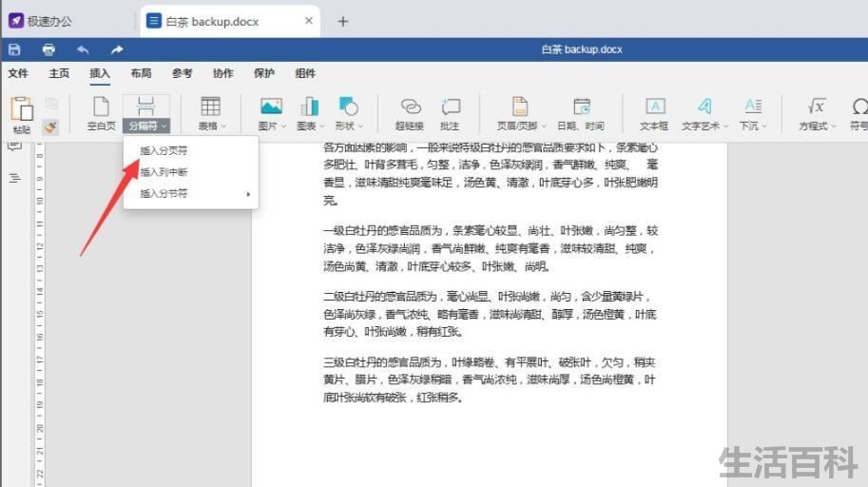Click the 下沉 drop cap icon
This screenshot has width=868, height=487.
tap(753, 106)
